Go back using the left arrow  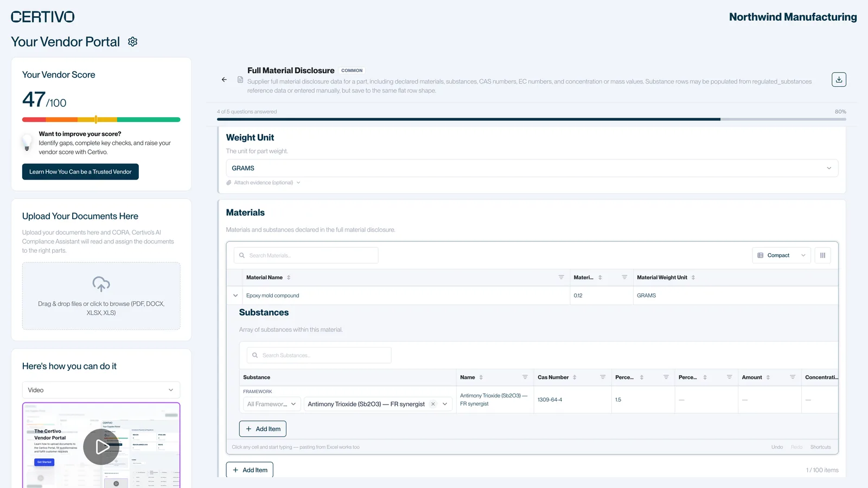click(224, 80)
